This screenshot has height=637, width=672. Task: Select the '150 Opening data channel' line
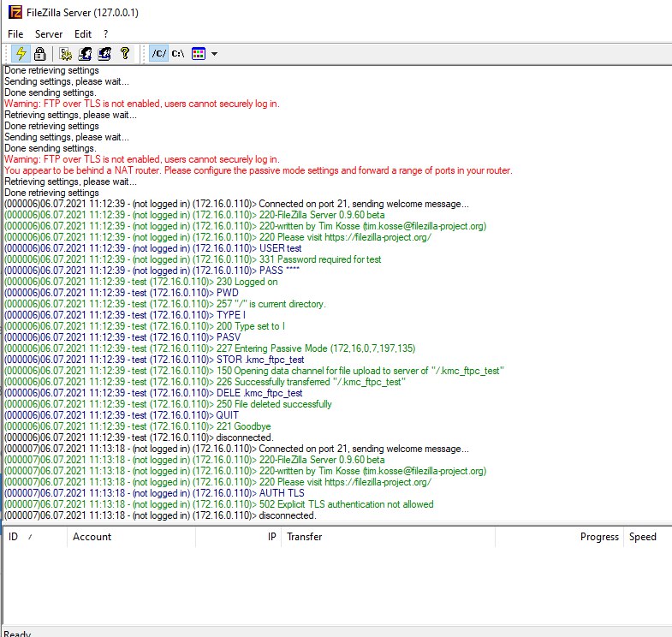click(254, 371)
